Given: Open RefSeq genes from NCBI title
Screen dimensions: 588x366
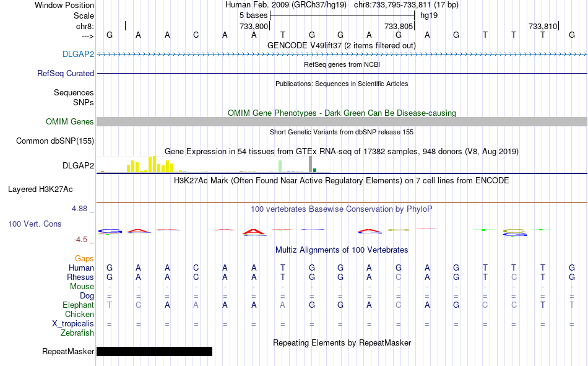Looking at the screenshot, I should [342, 64].
